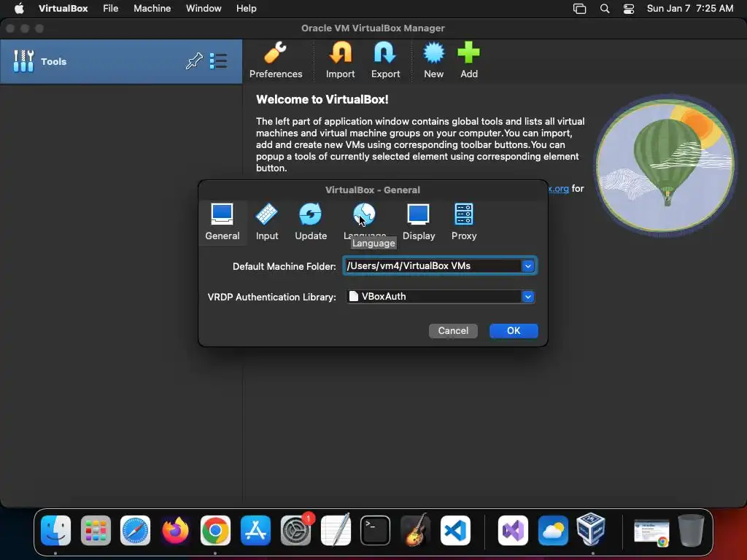Expand the Default Machine Folder dropdown arrow
The height and width of the screenshot is (560, 747).
coord(528,266)
